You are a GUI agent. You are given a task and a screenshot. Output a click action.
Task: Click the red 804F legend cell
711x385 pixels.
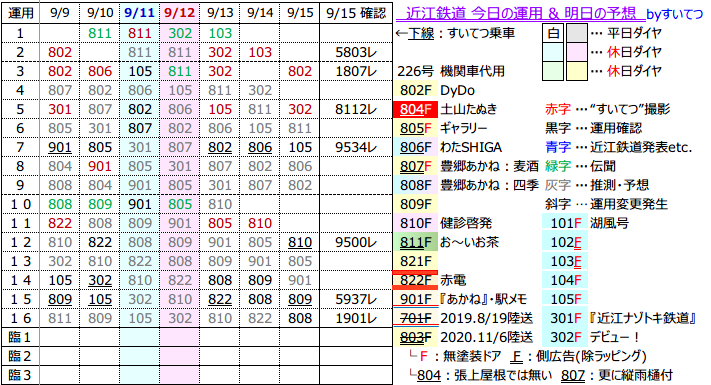(x=415, y=109)
